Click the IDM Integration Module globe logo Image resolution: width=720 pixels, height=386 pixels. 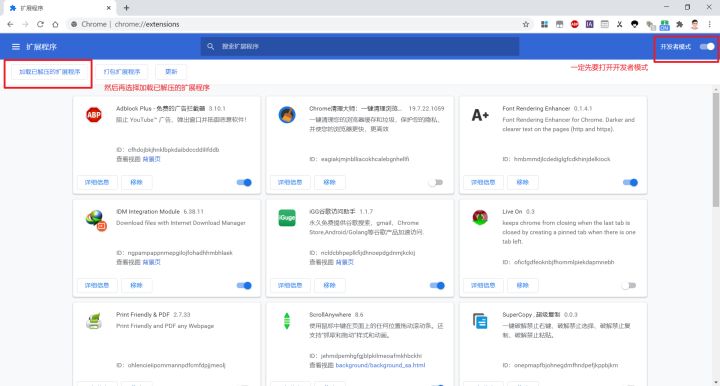96,220
